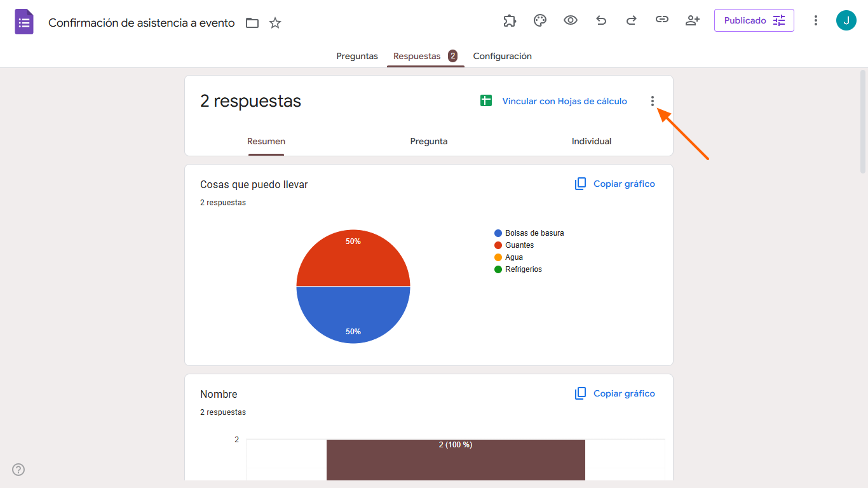Switch to the Configuración tab

pyautogui.click(x=502, y=56)
